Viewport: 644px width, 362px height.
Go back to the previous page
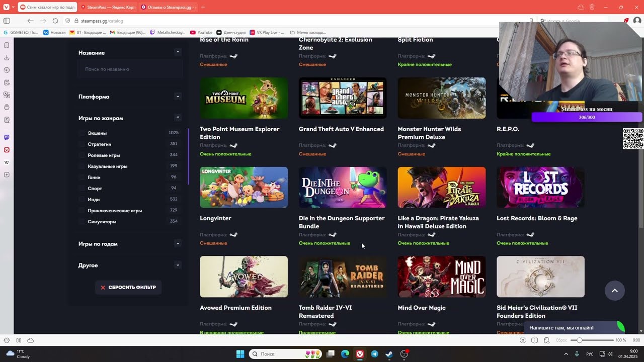(30, 21)
